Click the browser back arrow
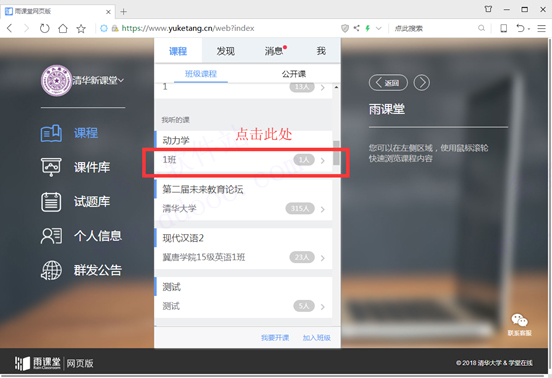Viewport: 552px width, 378px height. (x=10, y=28)
